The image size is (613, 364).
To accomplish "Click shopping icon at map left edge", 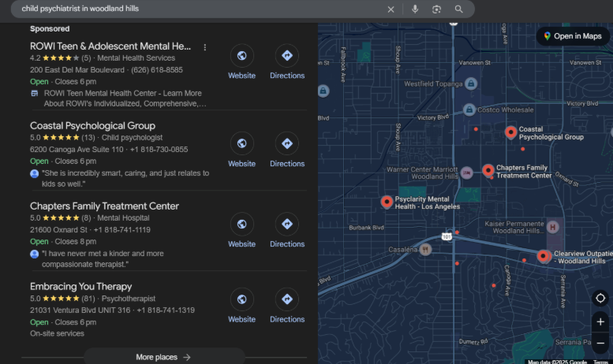I will (x=323, y=91).
